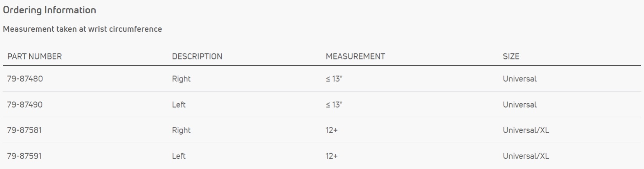Image resolution: width=644 pixels, height=169 pixels.
Task: Select the DESCRIPTION column header
Action: coord(197,56)
